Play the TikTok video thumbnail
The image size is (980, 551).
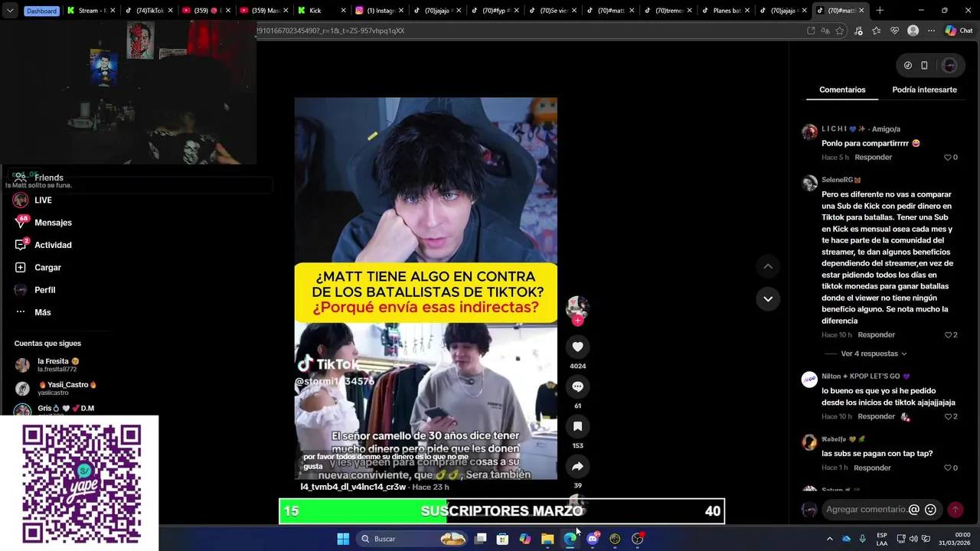pos(426,289)
